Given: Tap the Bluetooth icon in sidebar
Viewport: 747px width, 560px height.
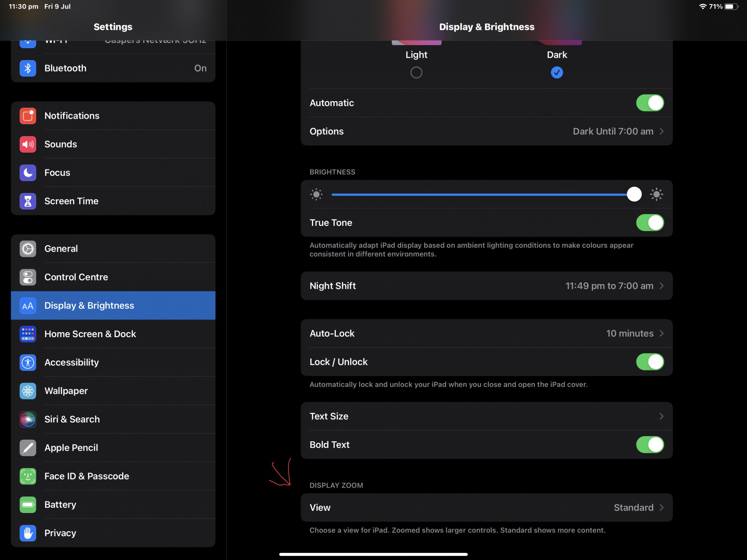Looking at the screenshot, I should pos(28,68).
